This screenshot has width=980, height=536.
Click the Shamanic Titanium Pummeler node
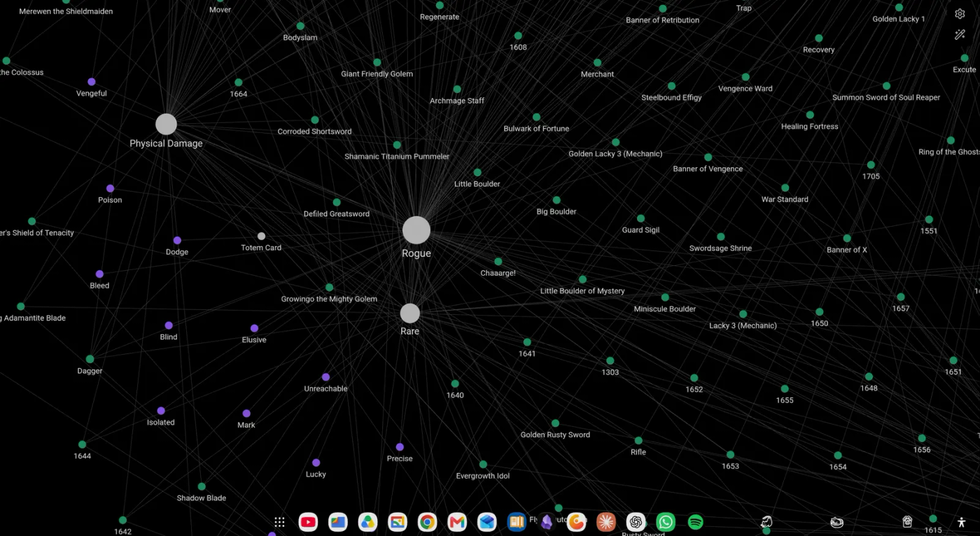(397, 145)
